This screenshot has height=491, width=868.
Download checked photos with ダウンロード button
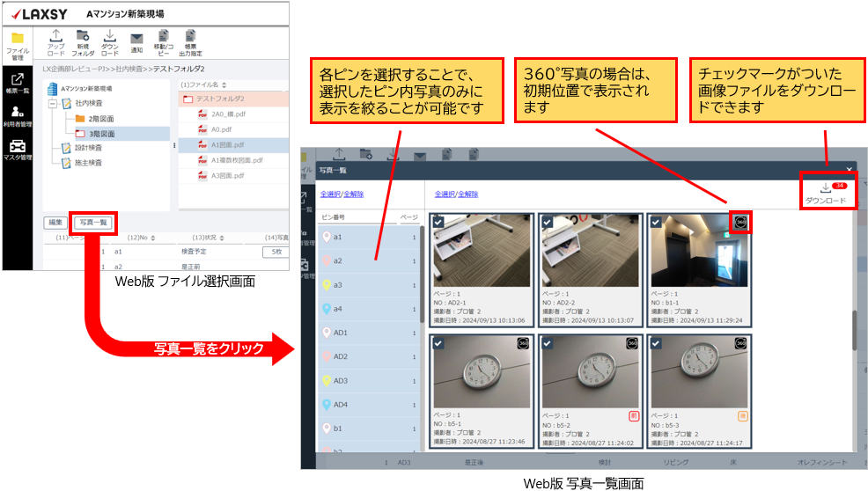pos(825,193)
